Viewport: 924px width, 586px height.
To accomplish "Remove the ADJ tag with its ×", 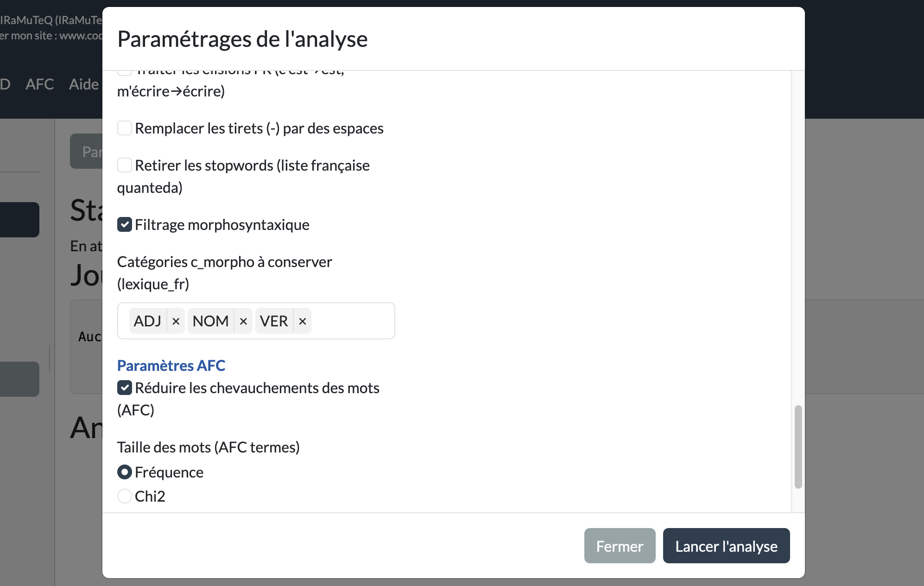I will (x=176, y=321).
